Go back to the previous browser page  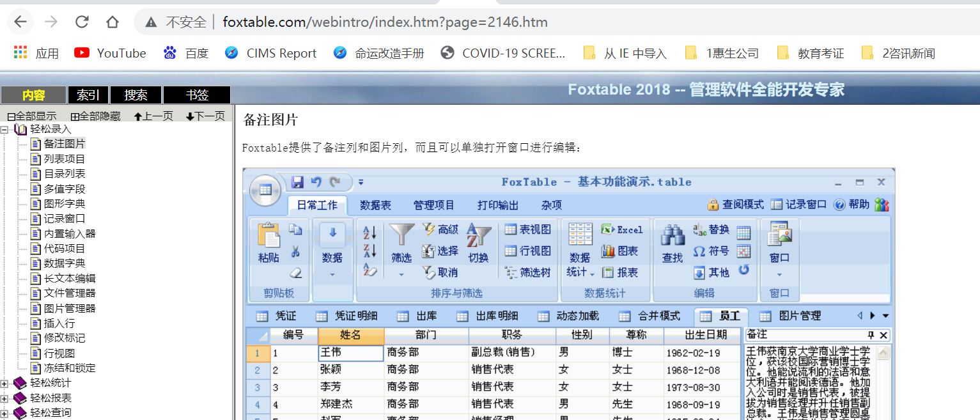click(20, 22)
